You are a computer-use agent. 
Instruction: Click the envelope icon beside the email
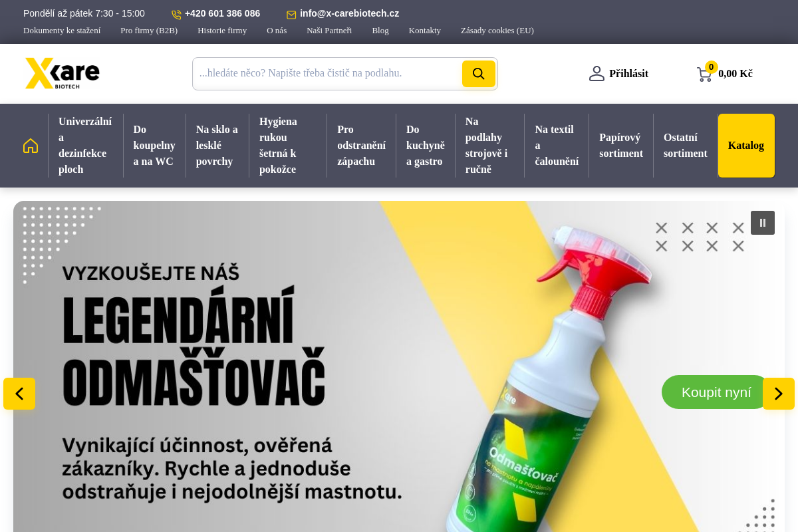291,13
